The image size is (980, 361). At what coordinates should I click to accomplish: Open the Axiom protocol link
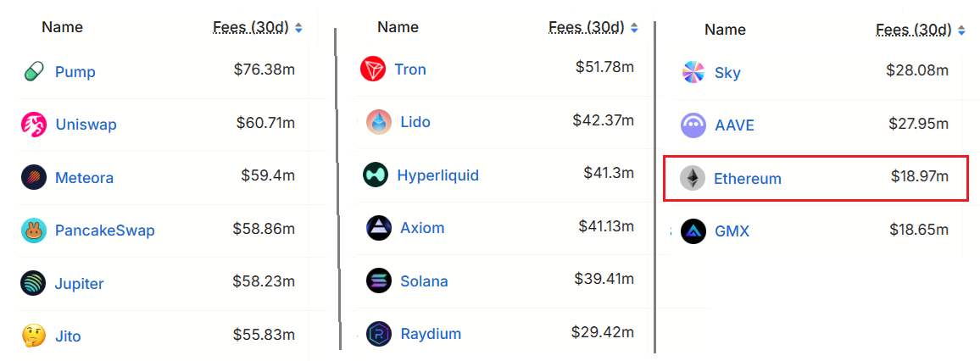point(420,228)
